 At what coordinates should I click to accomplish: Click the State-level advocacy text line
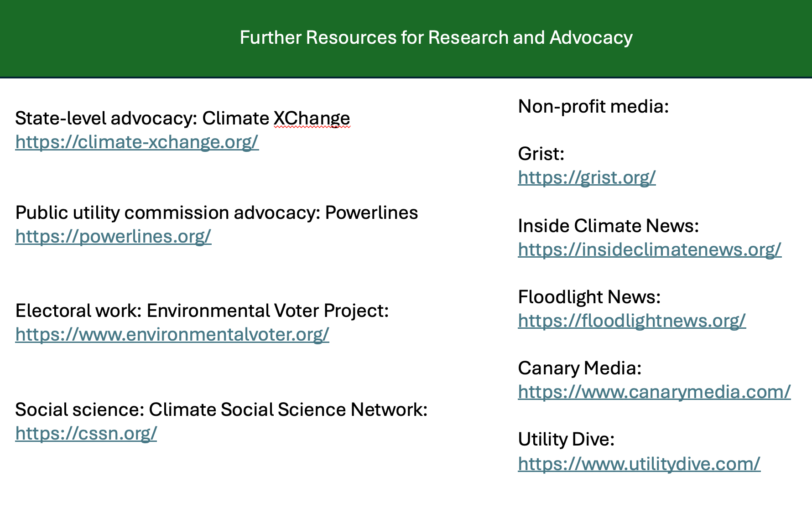pos(182,119)
